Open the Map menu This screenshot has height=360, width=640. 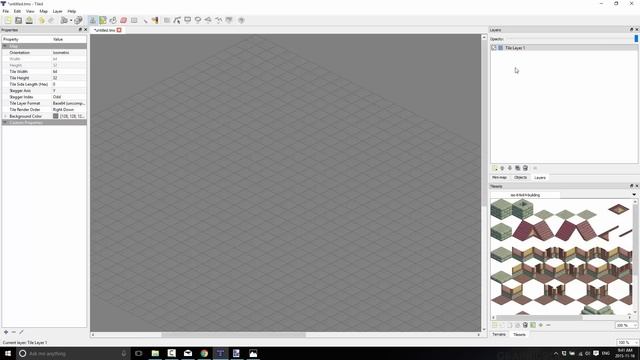coord(43,11)
